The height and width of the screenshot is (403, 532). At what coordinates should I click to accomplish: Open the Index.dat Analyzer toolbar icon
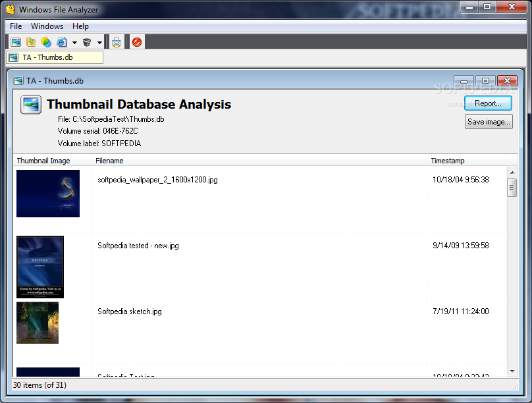(61, 42)
